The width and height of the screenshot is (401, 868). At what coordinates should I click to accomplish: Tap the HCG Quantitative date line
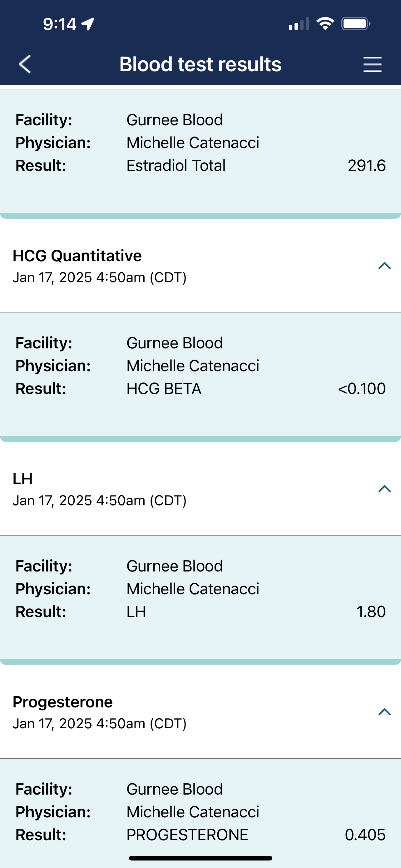99,278
